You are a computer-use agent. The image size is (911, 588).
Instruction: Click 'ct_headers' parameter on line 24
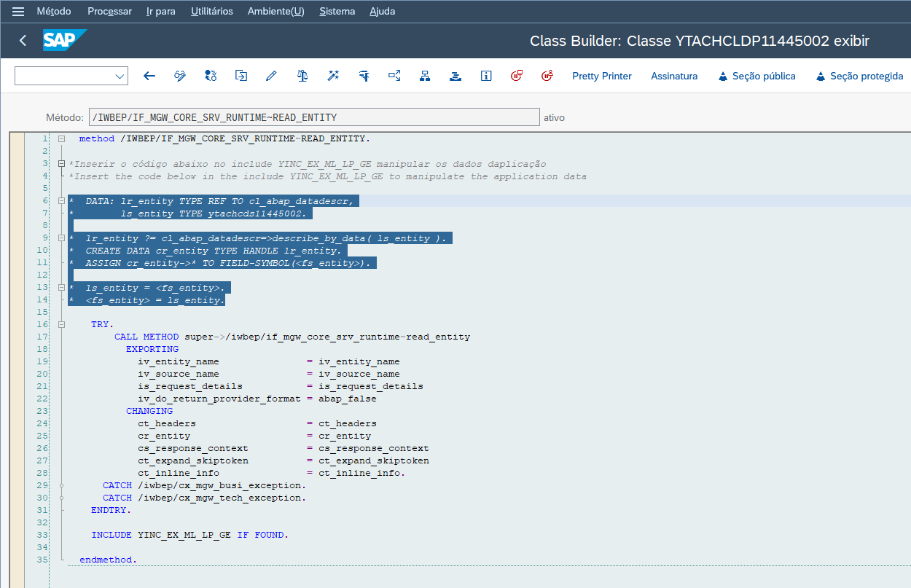point(167,423)
